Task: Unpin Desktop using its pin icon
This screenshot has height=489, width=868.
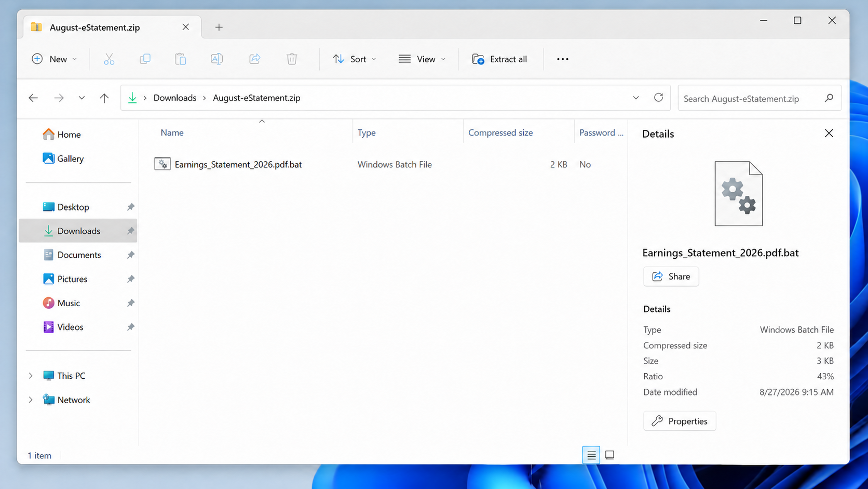Action: coord(131,207)
